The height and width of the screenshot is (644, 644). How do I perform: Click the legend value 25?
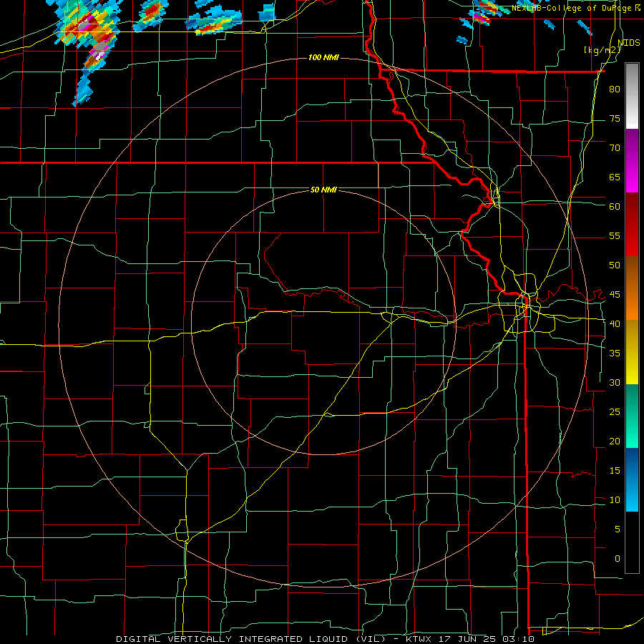tap(615, 412)
